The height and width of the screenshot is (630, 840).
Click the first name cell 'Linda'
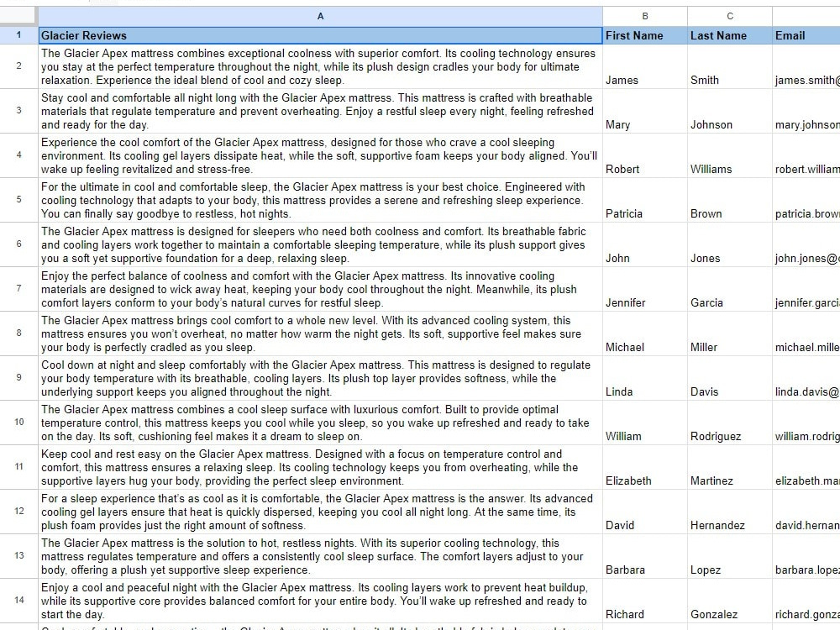pyautogui.click(x=645, y=378)
